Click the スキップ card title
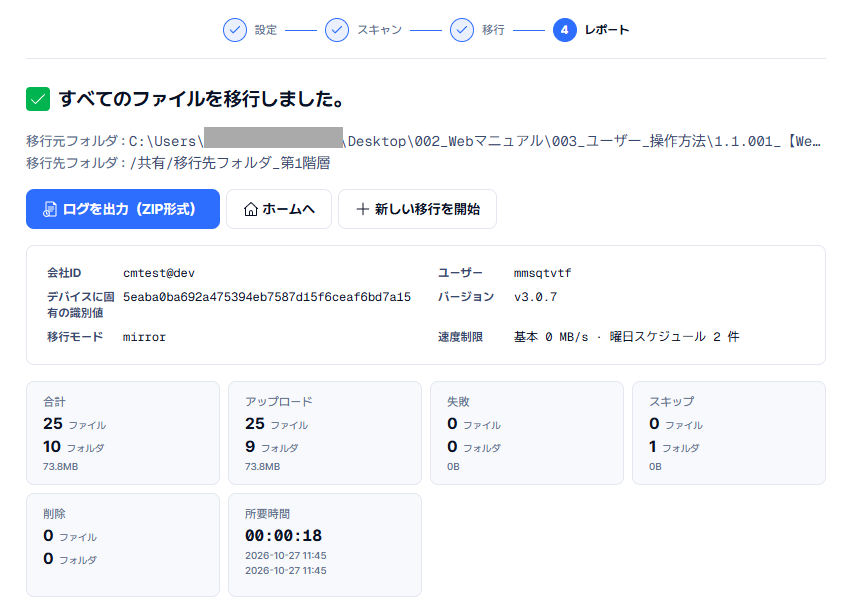Viewport: 849px width, 608px height. [671, 402]
